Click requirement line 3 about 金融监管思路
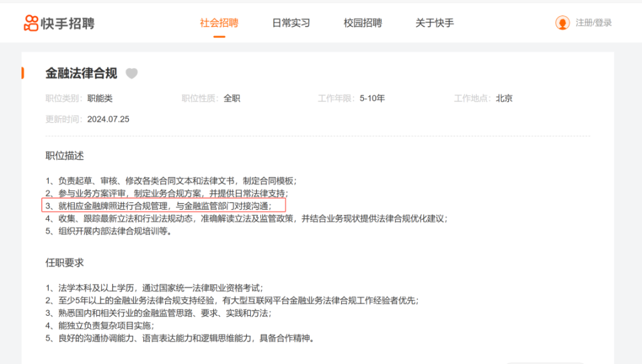This screenshot has height=364, width=642. point(158,313)
